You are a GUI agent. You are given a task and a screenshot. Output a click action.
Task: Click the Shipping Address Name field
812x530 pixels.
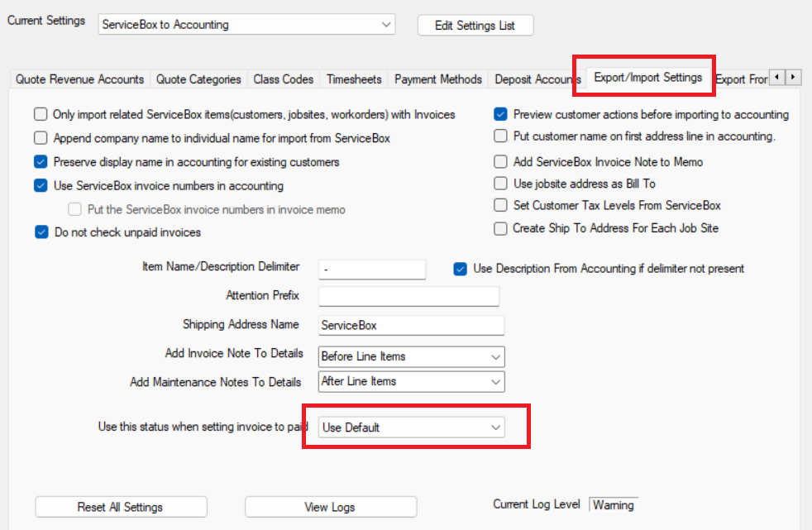411,326
